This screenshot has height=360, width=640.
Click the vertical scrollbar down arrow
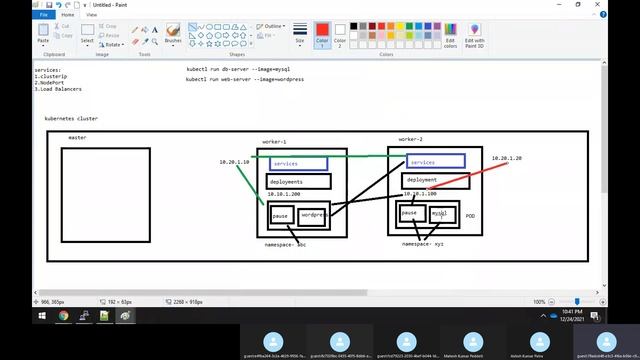604,285
